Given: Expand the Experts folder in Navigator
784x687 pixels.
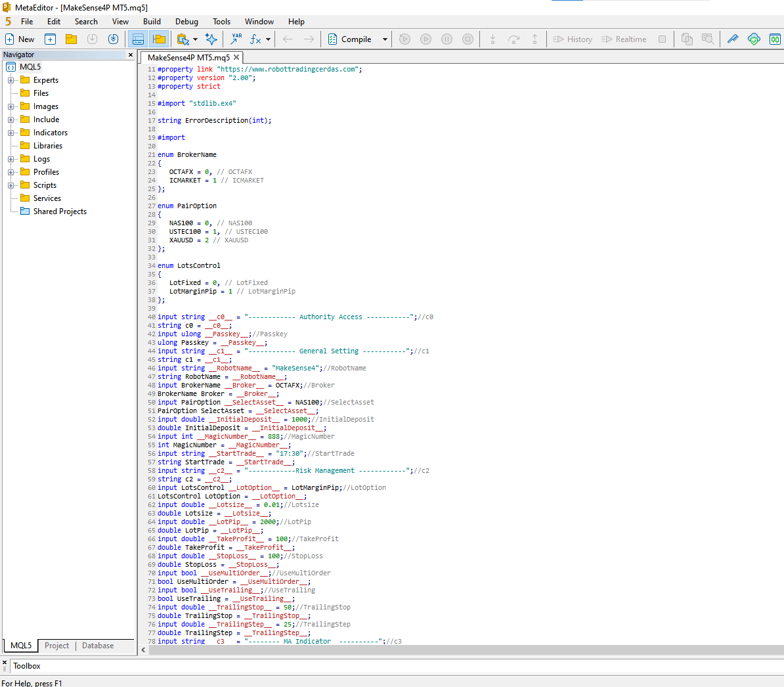Looking at the screenshot, I should click(11, 80).
